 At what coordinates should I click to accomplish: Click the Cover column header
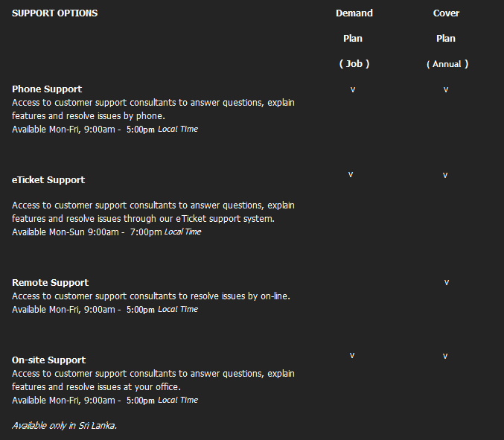pos(447,13)
